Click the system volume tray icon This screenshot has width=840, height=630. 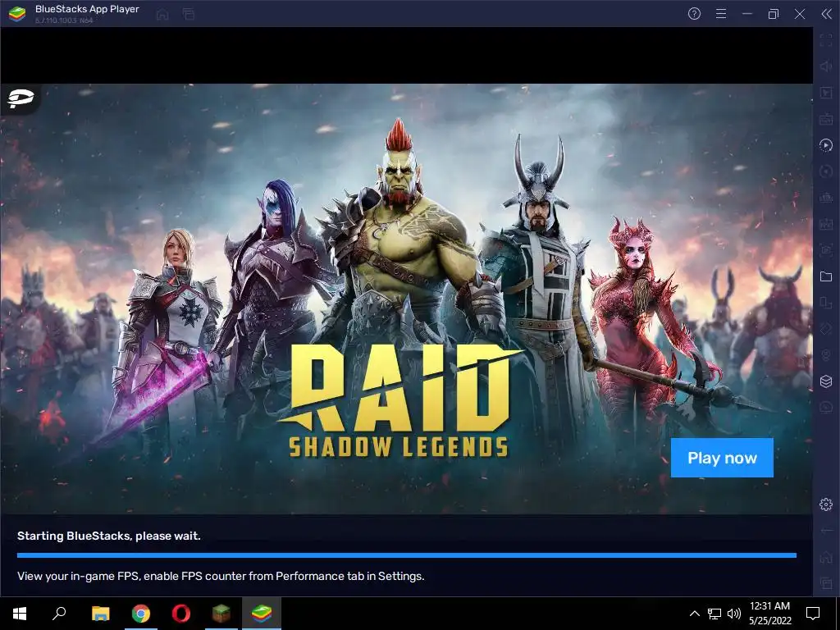pos(734,614)
